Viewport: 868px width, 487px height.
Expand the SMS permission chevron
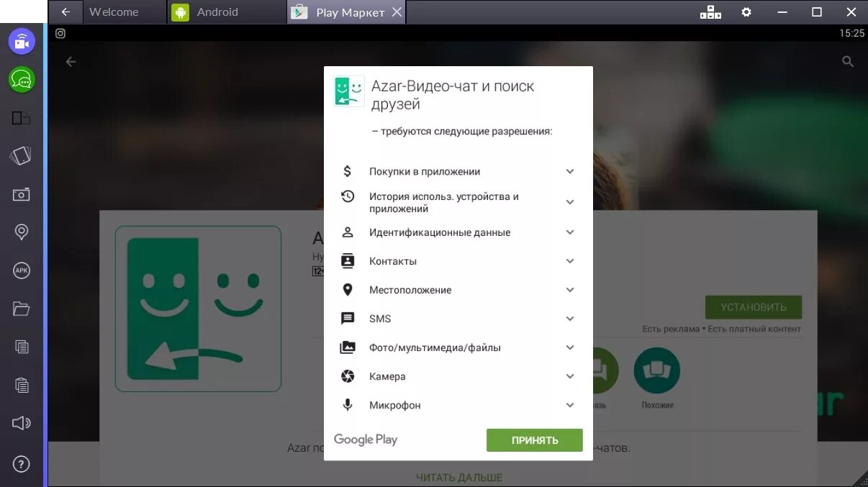(x=570, y=319)
